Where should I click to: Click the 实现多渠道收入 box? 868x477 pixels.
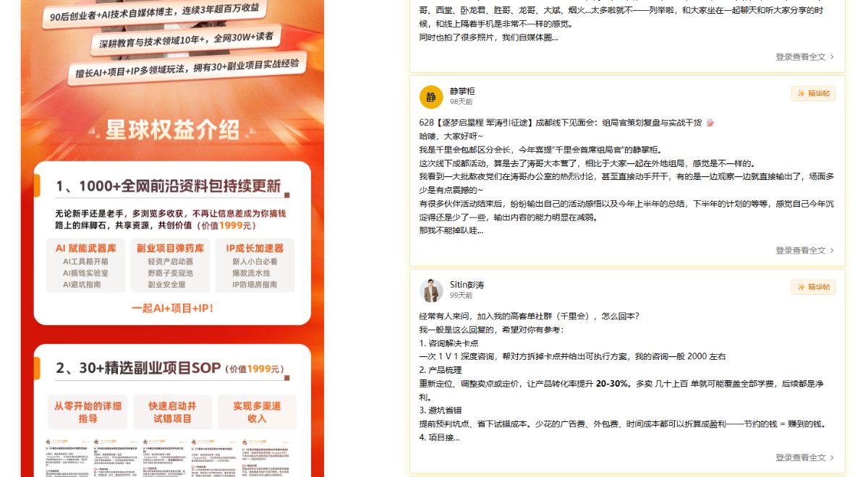click(x=257, y=412)
